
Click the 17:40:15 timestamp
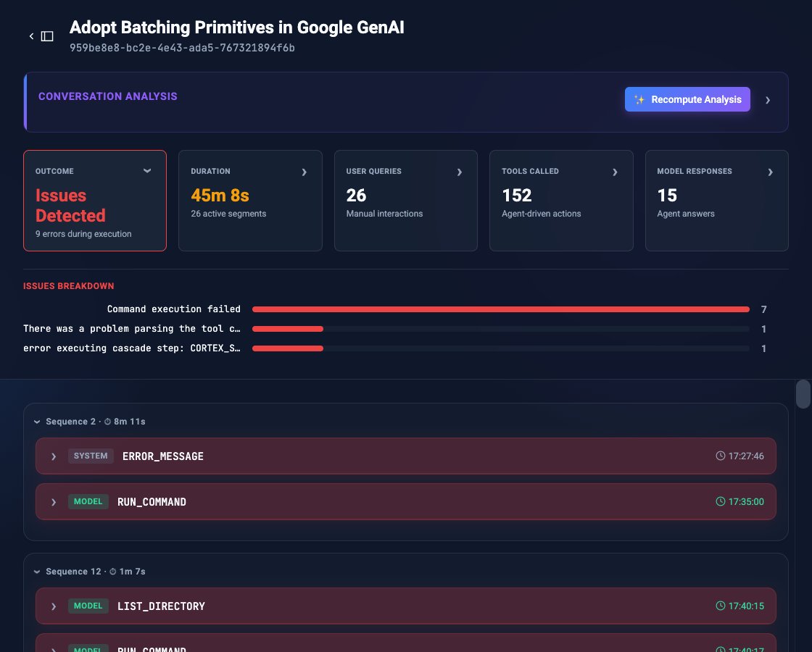[746, 606]
